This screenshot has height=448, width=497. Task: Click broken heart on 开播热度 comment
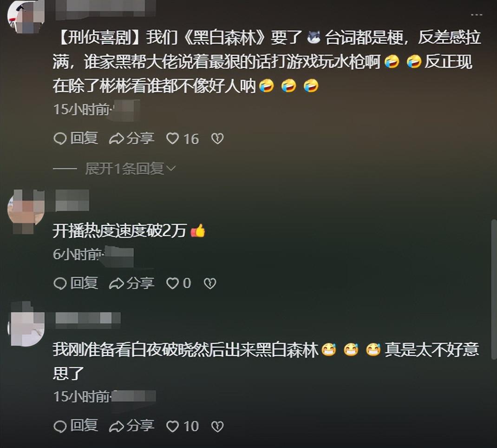pyautogui.click(x=210, y=283)
